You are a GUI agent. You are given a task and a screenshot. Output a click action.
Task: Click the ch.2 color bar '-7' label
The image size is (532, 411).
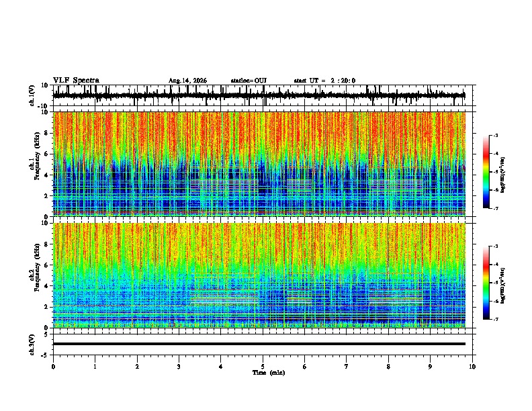pos(495,319)
